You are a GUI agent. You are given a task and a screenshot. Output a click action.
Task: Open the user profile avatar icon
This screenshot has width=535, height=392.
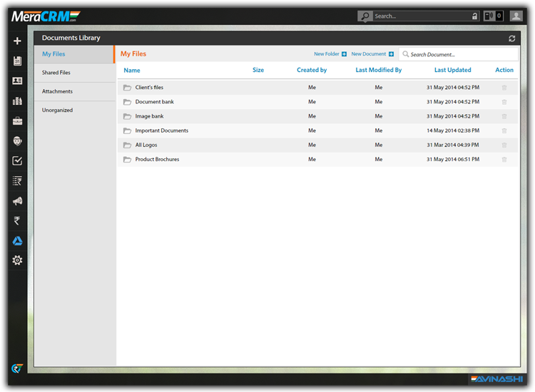516,16
